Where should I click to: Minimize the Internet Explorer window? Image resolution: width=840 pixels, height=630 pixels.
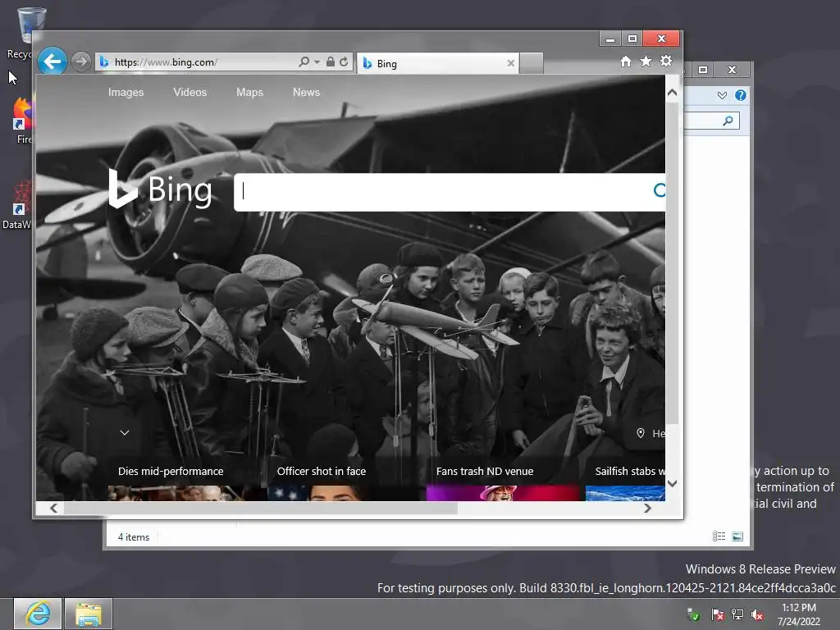[x=609, y=39]
